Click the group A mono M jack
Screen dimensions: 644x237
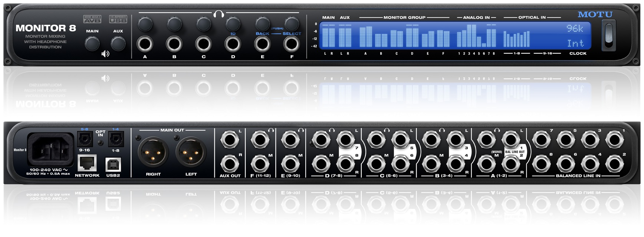coord(486,164)
